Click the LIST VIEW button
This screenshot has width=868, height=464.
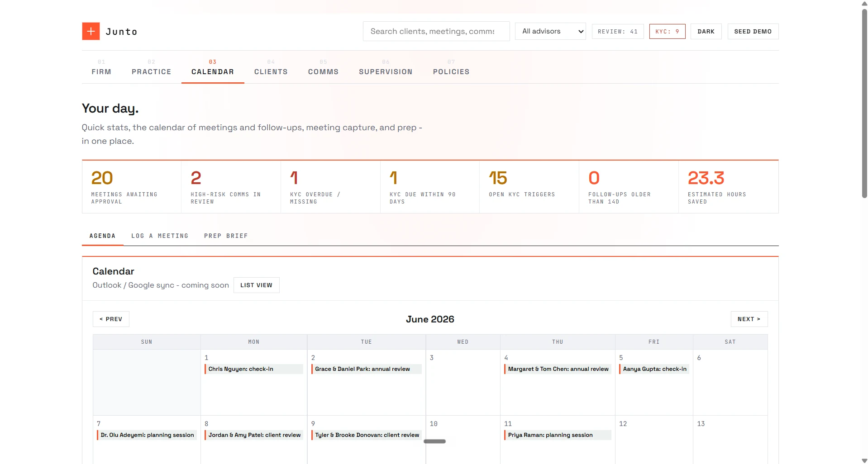point(256,285)
